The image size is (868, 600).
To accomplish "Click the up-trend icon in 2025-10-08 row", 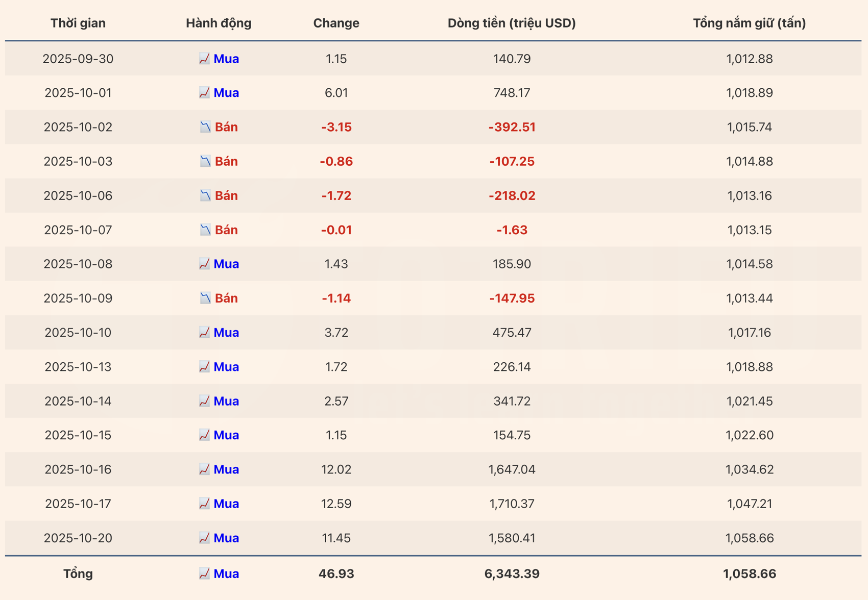I will pos(204,264).
